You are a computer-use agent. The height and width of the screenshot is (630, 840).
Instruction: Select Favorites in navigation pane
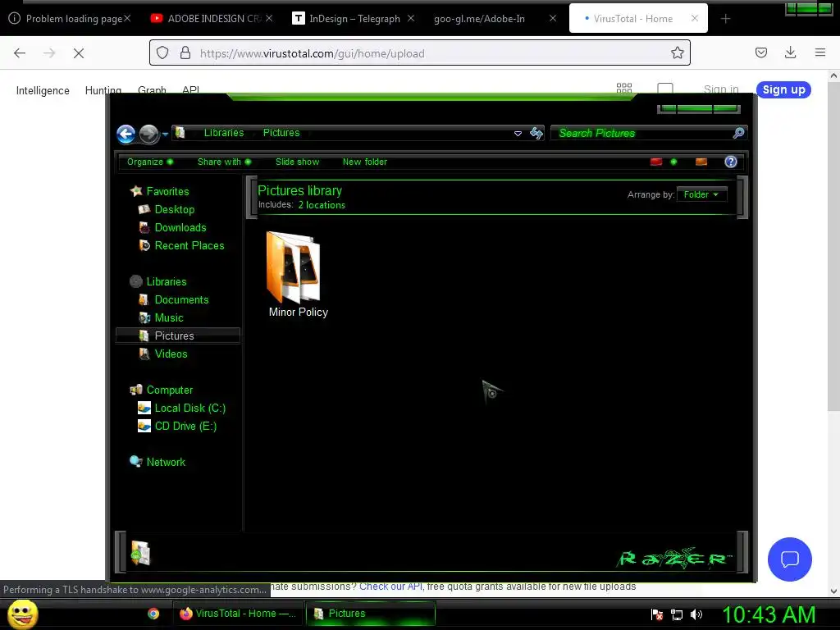point(167,191)
